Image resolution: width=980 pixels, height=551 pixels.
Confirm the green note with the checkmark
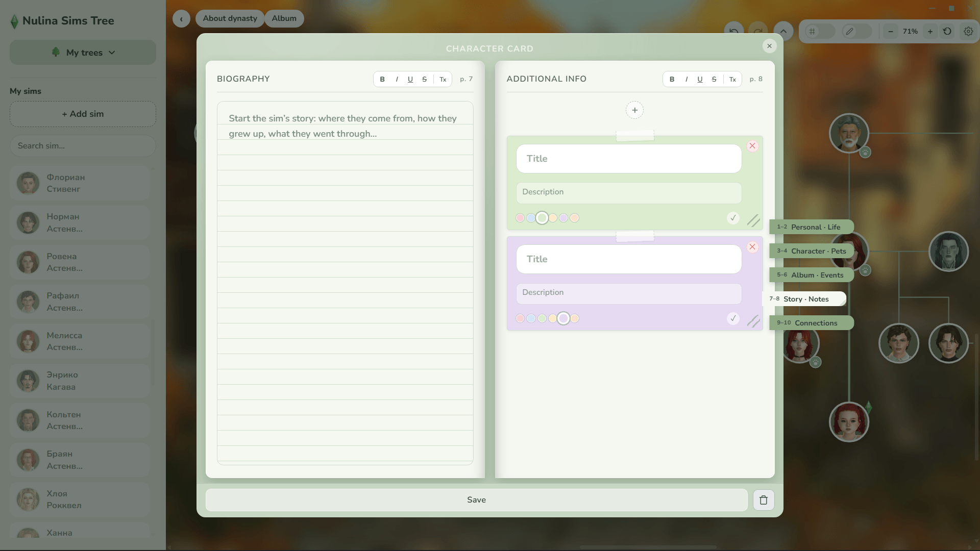pos(733,218)
